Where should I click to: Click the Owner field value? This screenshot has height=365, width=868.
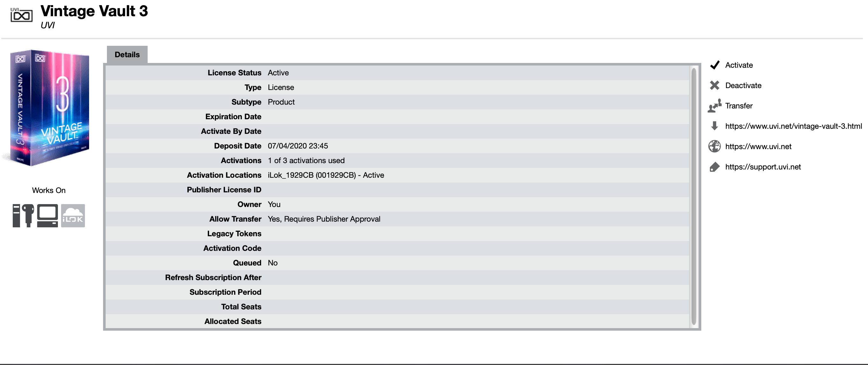click(274, 204)
